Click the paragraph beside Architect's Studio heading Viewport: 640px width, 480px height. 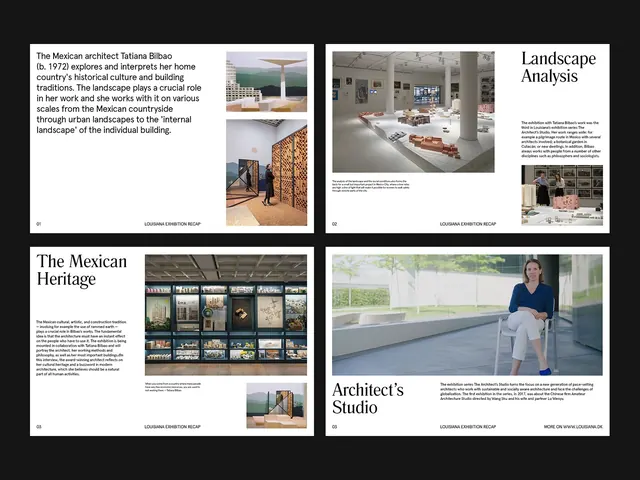point(517,391)
